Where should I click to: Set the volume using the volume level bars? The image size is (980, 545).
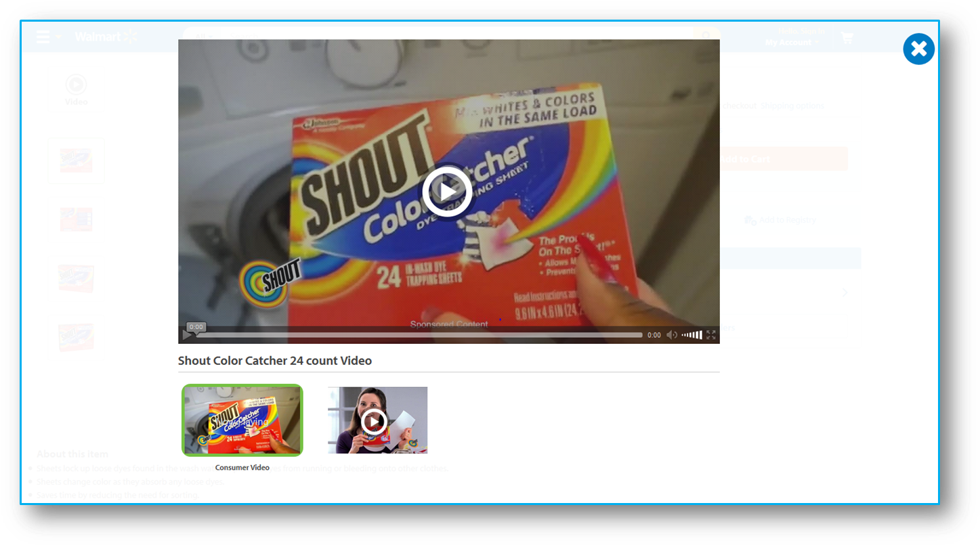[691, 335]
